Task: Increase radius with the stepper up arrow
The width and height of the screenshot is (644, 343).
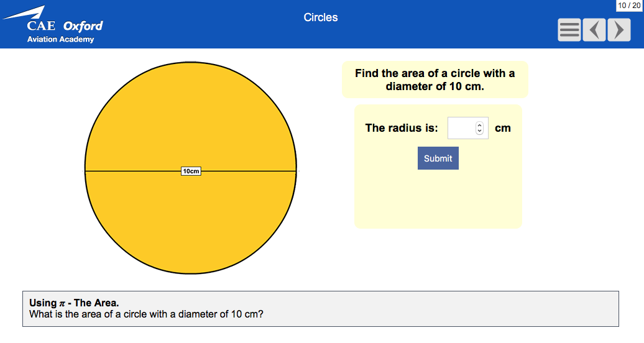Action: [x=479, y=125]
